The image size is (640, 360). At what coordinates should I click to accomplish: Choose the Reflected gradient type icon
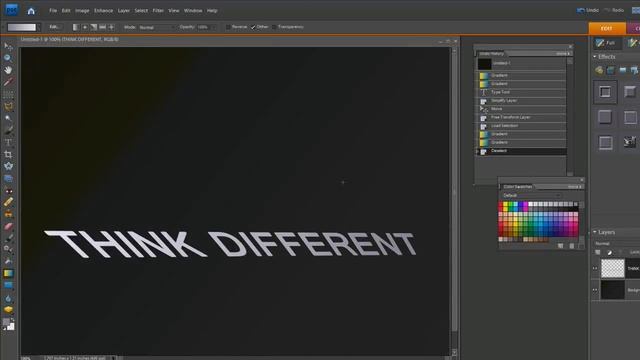(x=102, y=27)
